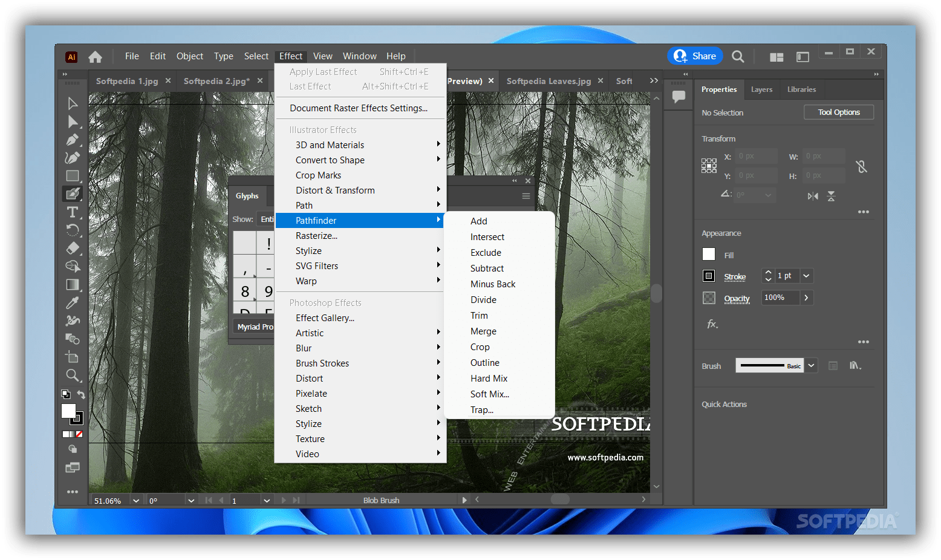Image resolution: width=941 pixels, height=560 pixels.
Task: Click the opacity 100% value field
Action: (x=780, y=298)
